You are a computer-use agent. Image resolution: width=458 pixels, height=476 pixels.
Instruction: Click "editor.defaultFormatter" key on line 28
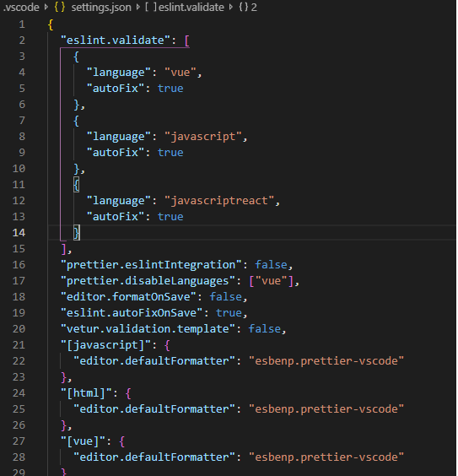(154, 457)
